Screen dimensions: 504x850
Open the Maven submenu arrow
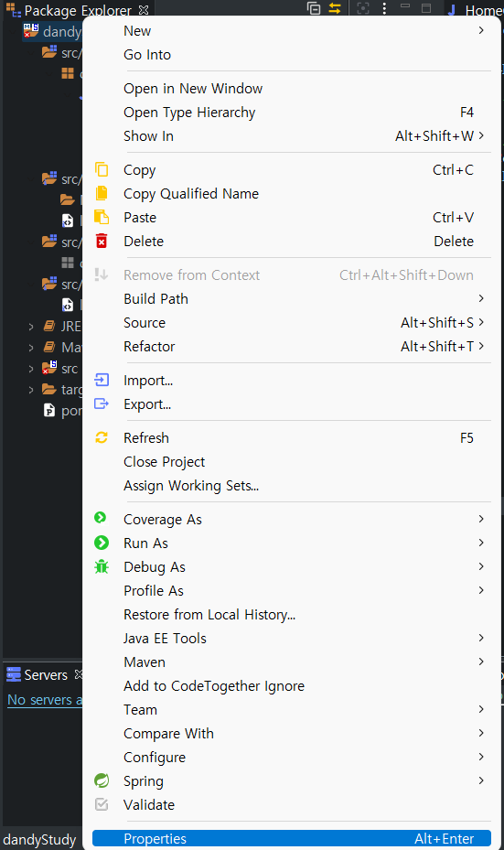pyautogui.click(x=481, y=662)
